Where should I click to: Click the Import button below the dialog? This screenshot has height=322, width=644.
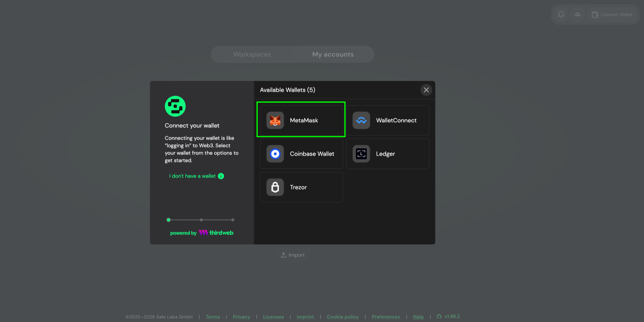click(x=292, y=255)
